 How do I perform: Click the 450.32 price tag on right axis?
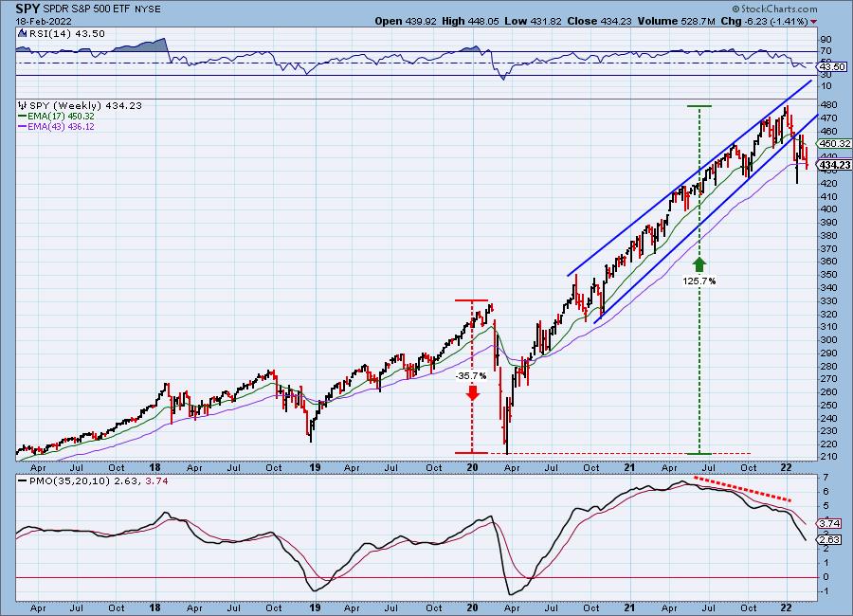(x=835, y=144)
